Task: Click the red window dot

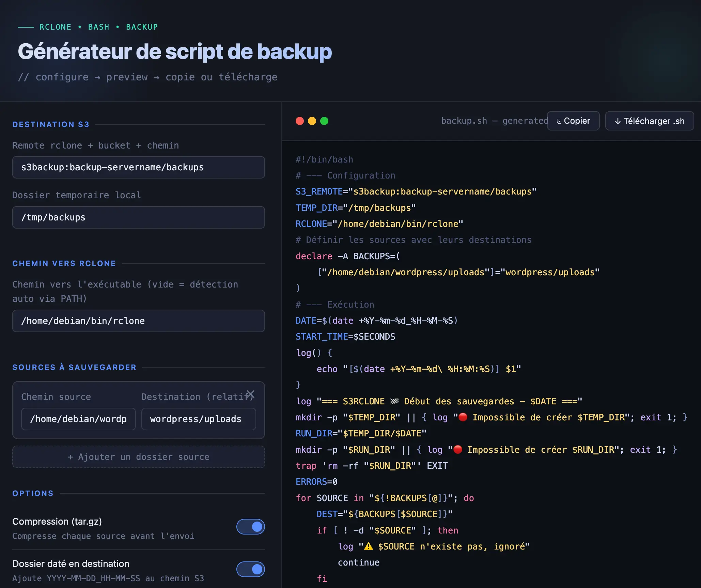Action: [x=300, y=121]
